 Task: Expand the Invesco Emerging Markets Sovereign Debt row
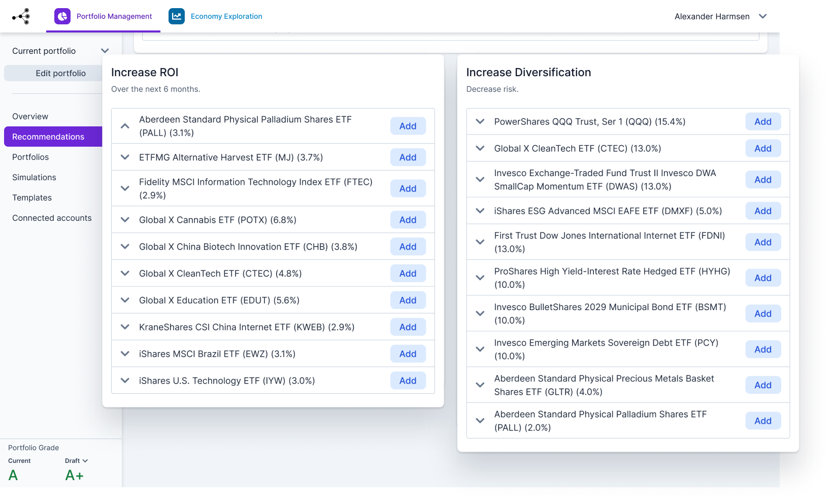[x=480, y=350]
